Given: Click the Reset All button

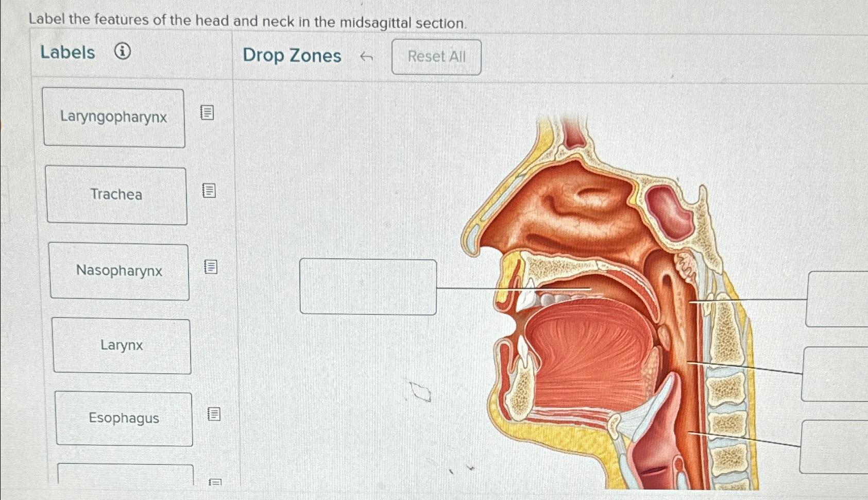Looking at the screenshot, I should (436, 57).
